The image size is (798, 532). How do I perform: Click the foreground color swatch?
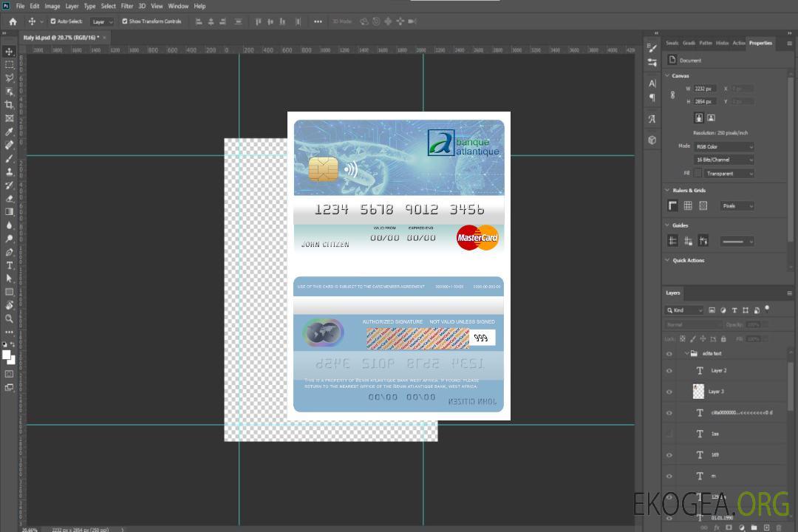coord(7,355)
